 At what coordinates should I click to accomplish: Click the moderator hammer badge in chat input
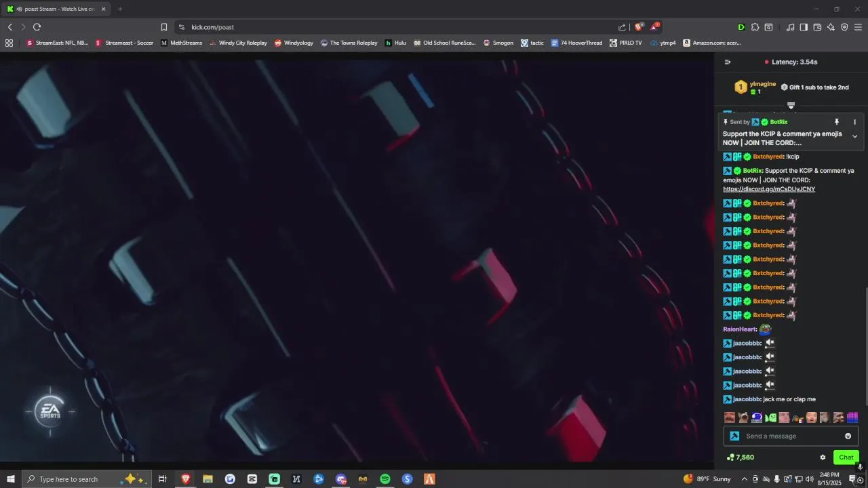point(734,436)
